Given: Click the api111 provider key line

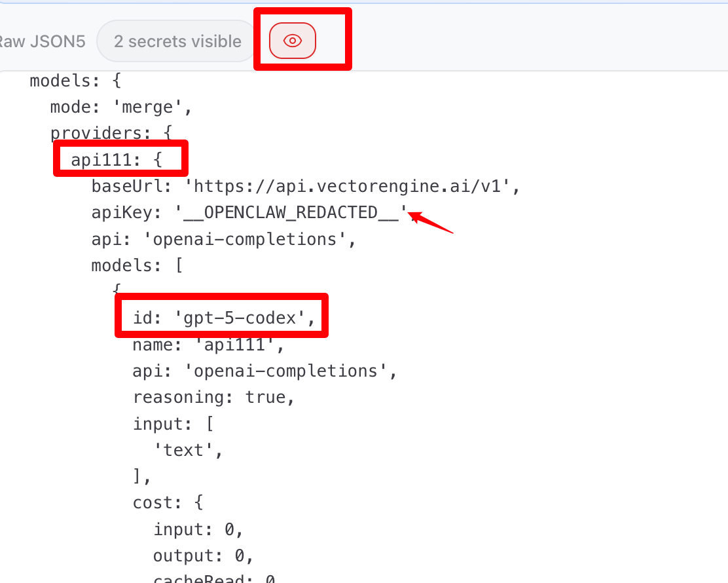Looking at the screenshot, I should click(x=115, y=160).
